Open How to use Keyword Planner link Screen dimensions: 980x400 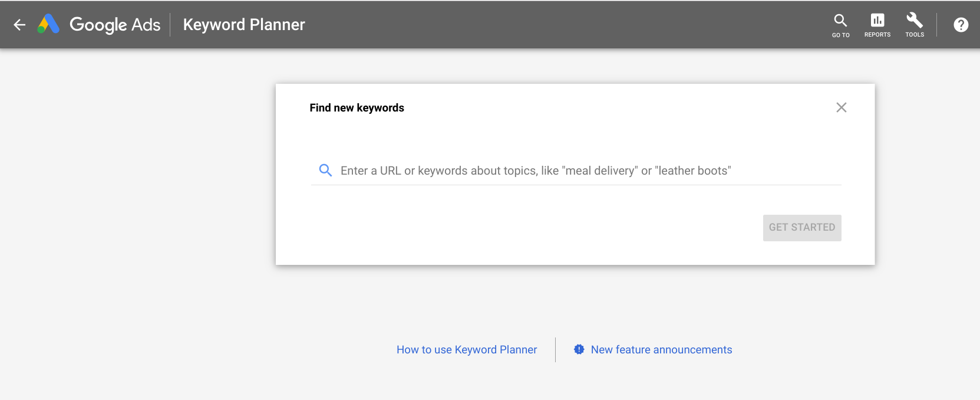467,350
